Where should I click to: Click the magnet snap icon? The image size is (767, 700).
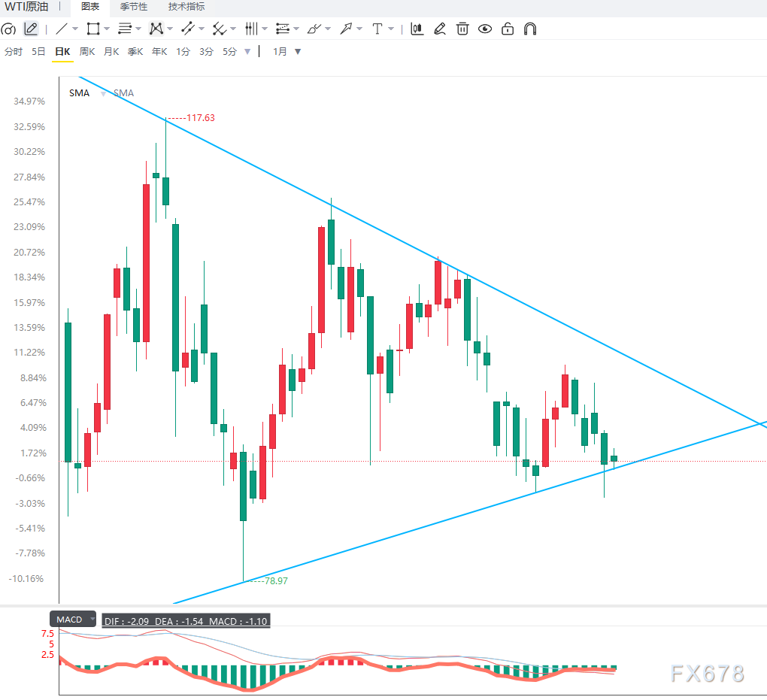tap(530, 29)
